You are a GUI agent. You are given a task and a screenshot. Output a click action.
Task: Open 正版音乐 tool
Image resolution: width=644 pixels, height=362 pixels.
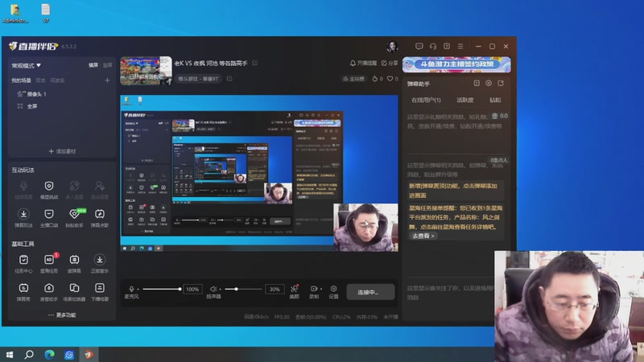pyautogui.click(x=100, y=264)
